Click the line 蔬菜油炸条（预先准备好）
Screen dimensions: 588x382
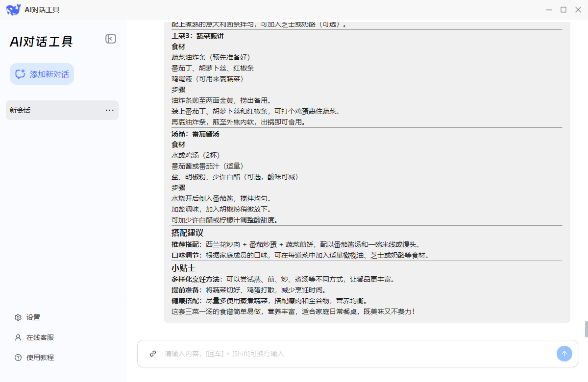click(211, 57)
